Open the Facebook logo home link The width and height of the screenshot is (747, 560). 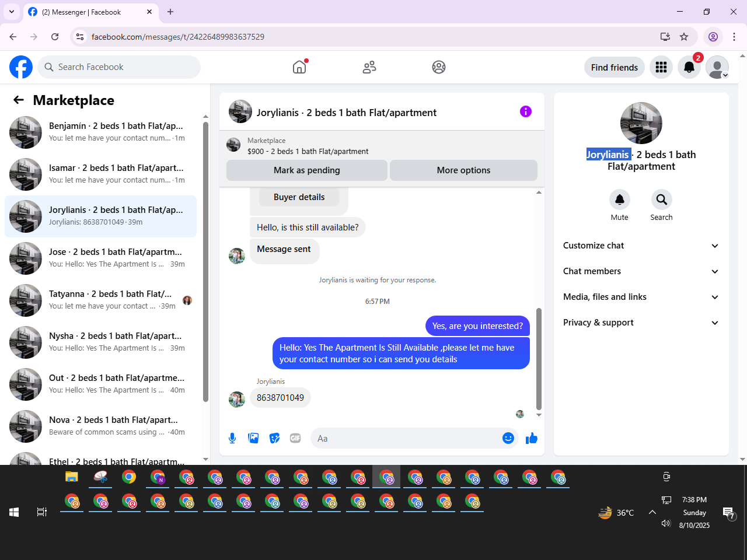[21, 67]
